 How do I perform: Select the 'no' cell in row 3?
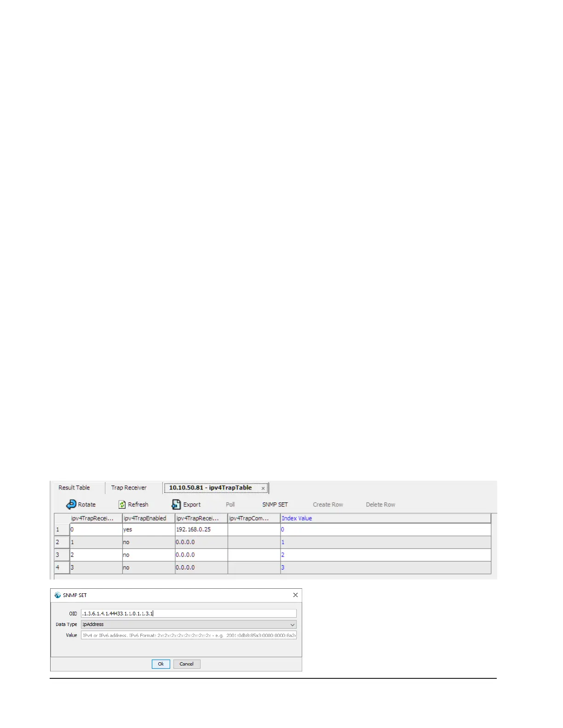[149, 555]
